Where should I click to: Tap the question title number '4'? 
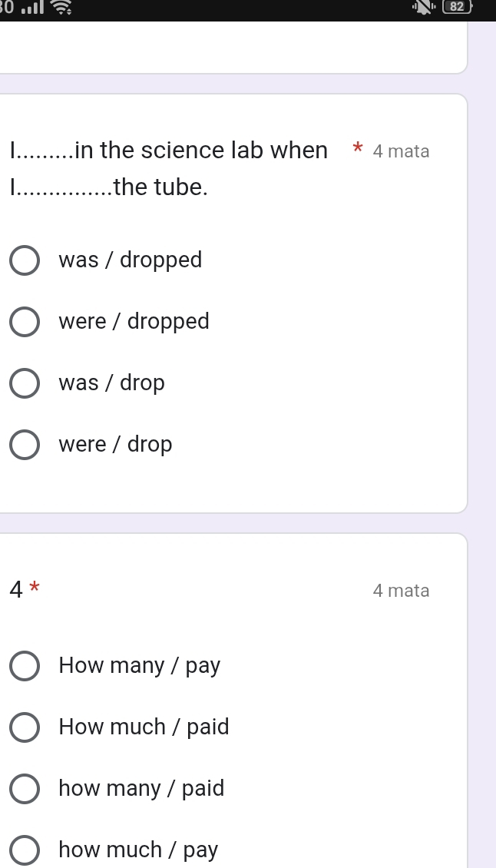tap(16, 591)
